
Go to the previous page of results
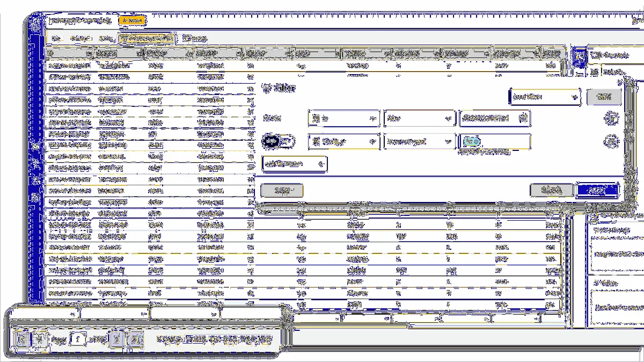click(40, 339)
